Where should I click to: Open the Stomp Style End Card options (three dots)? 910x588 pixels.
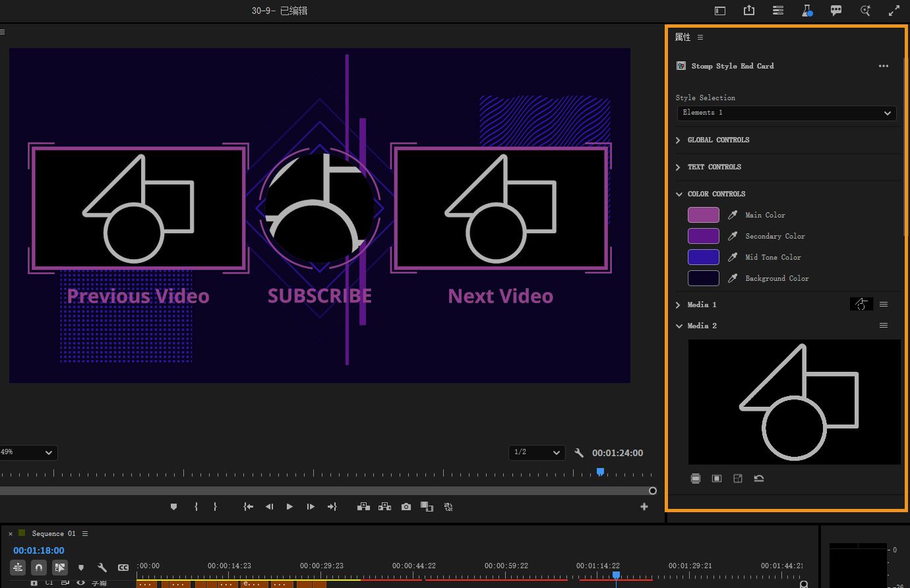point(884,66)
